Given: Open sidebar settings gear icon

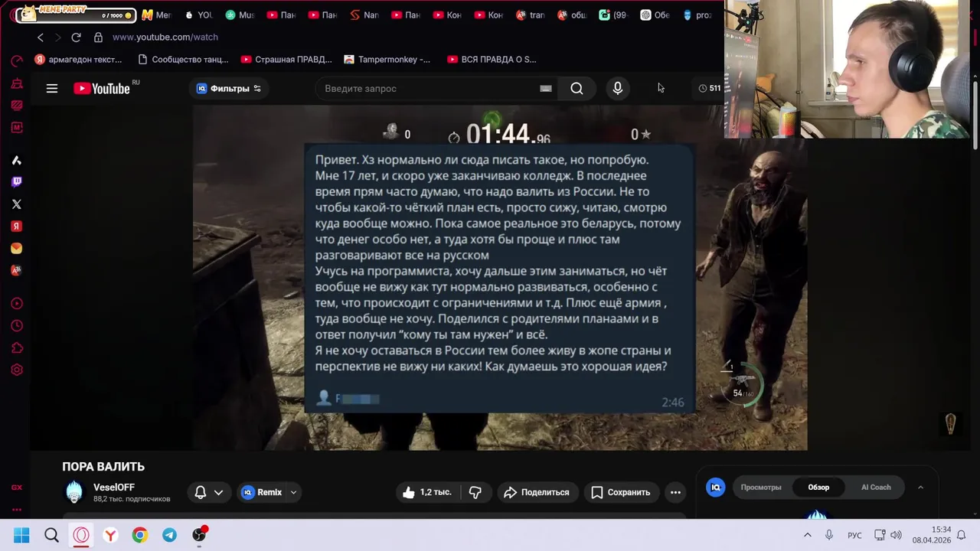Looking at the screenshot, I should click(x=17, y=370).
